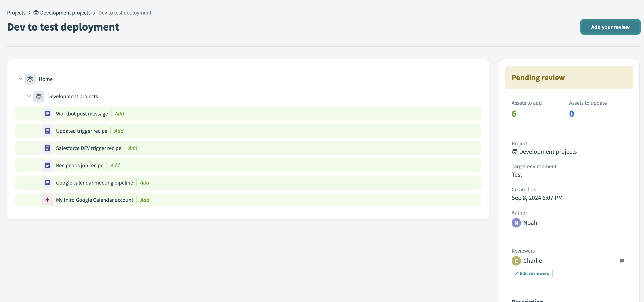This screenshot has height=302, width=644.
Task: Go to Projects in the breadcrumb
Action: [16, 13]
